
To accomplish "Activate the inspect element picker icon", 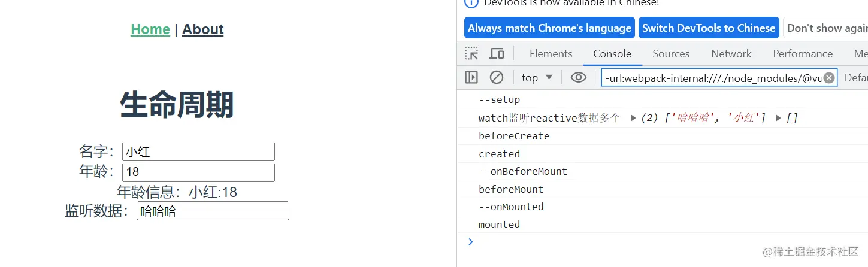I will pos(472,54).
